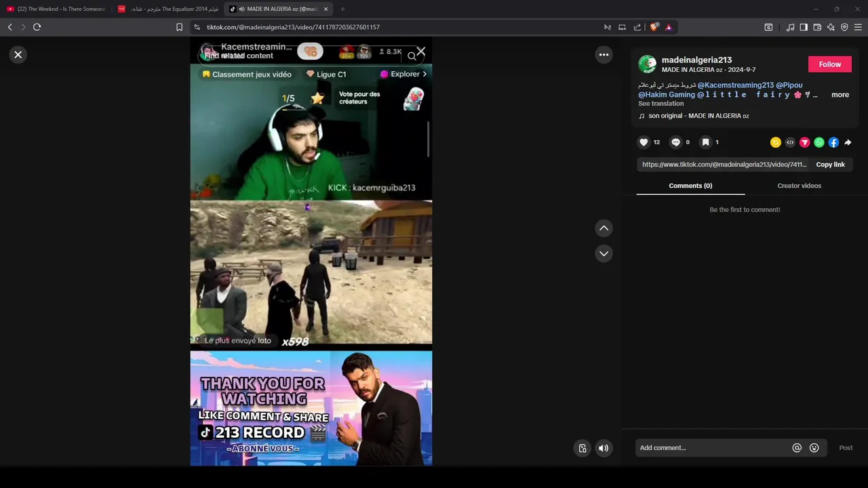The width and height of the screenshot is (868, 488).
Task: Switch to The Equalizer 2014 tab
Action: [168, 9]
